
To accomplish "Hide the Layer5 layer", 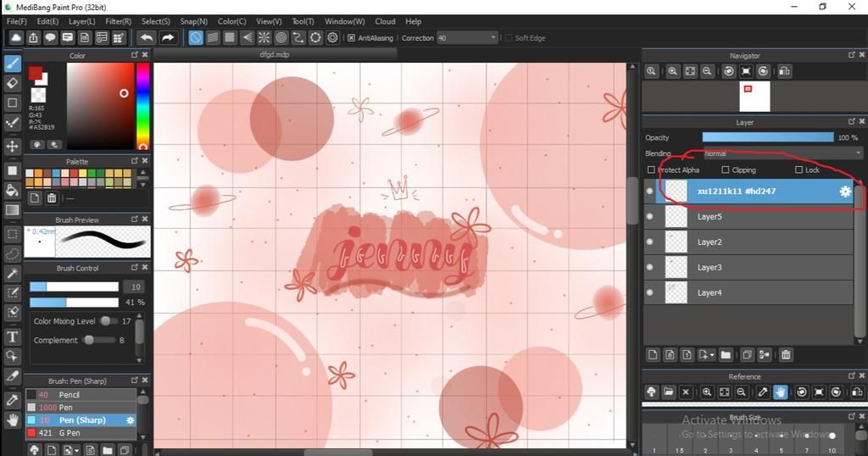I will point(650,216).
